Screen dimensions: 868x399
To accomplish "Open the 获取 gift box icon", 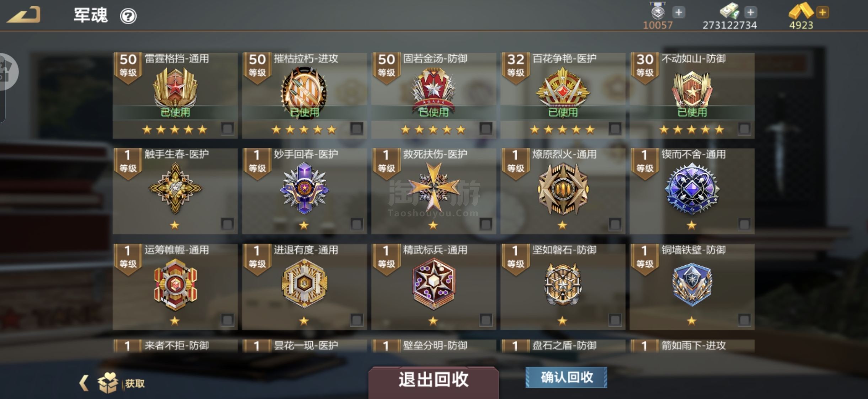I will [108, 383].
